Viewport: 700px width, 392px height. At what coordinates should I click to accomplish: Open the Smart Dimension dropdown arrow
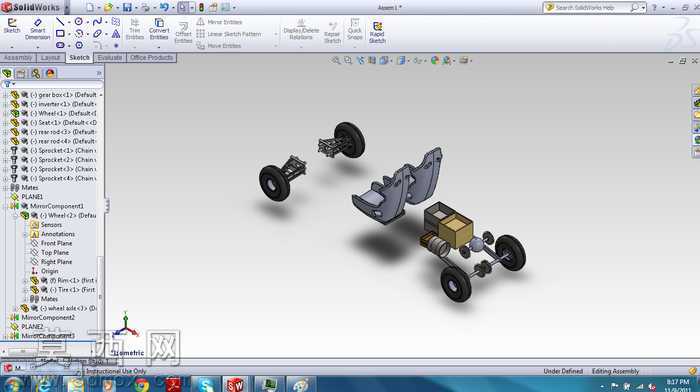click(x=38, y=46)
